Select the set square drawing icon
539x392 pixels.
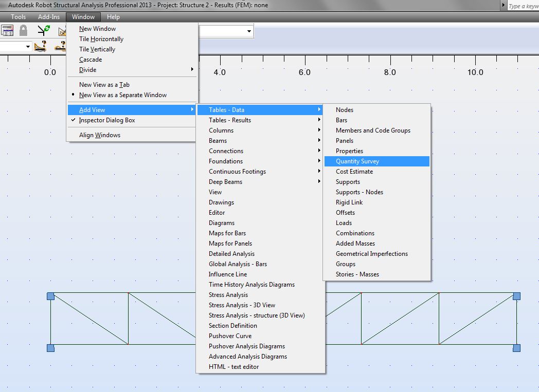point(63,30)
